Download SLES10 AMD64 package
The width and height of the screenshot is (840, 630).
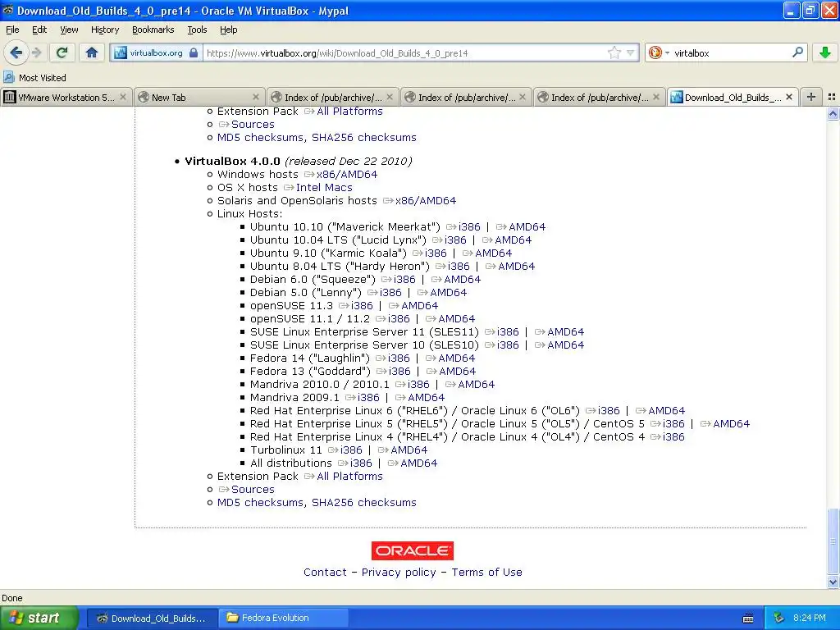click(x=566, y=345)
